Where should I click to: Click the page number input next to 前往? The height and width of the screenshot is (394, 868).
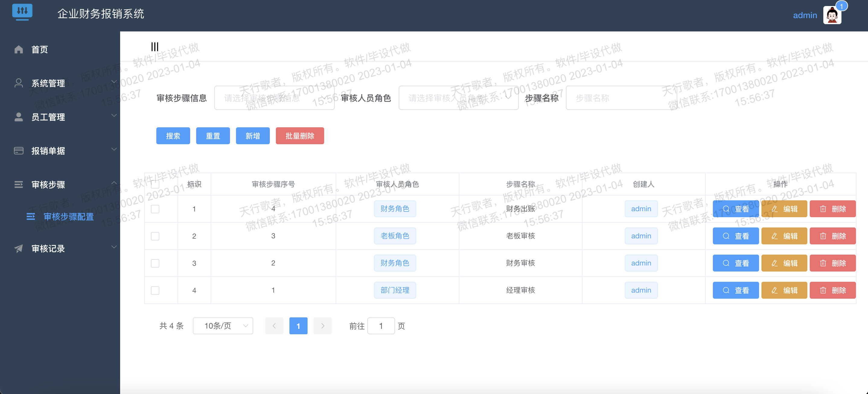click(x=381, y=326)
